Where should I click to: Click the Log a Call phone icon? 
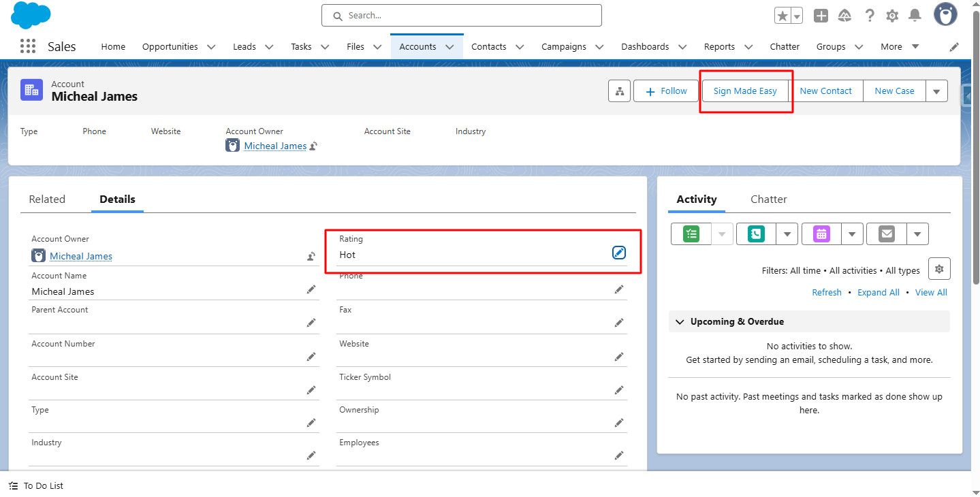(x=756, y=234)
